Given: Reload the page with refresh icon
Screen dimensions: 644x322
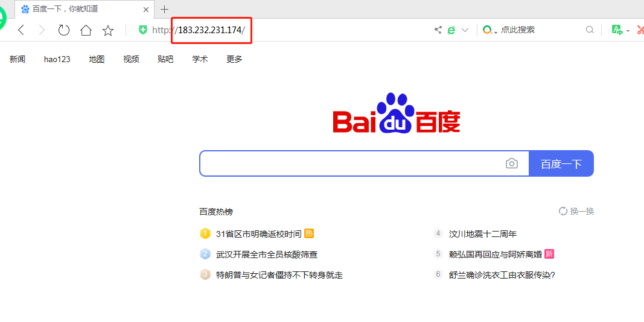Looking at the screenshot, I should [63, 30].
